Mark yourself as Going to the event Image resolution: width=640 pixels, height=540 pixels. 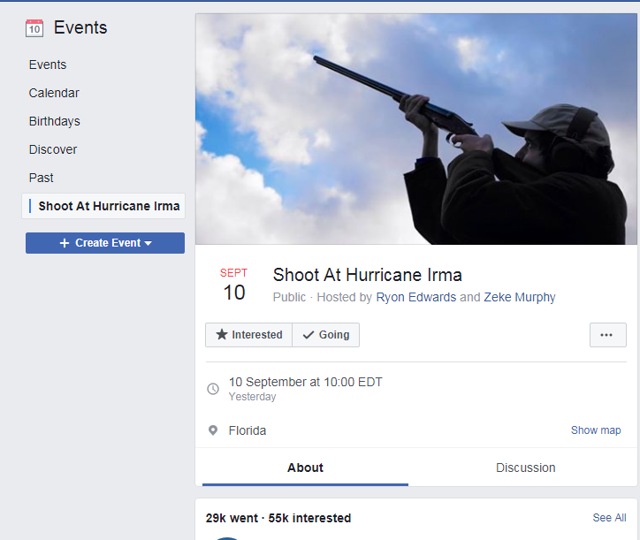click(x=326, y=335)
